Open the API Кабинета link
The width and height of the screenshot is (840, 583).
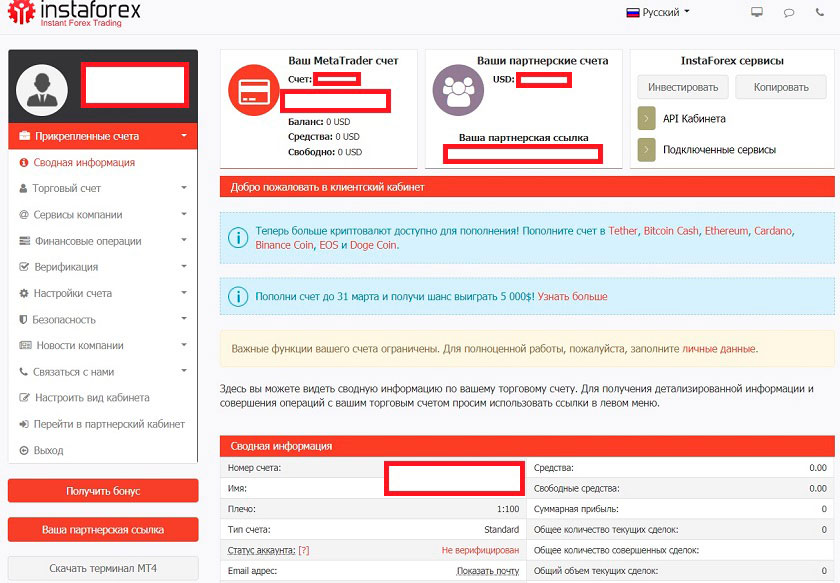(694, 118)
